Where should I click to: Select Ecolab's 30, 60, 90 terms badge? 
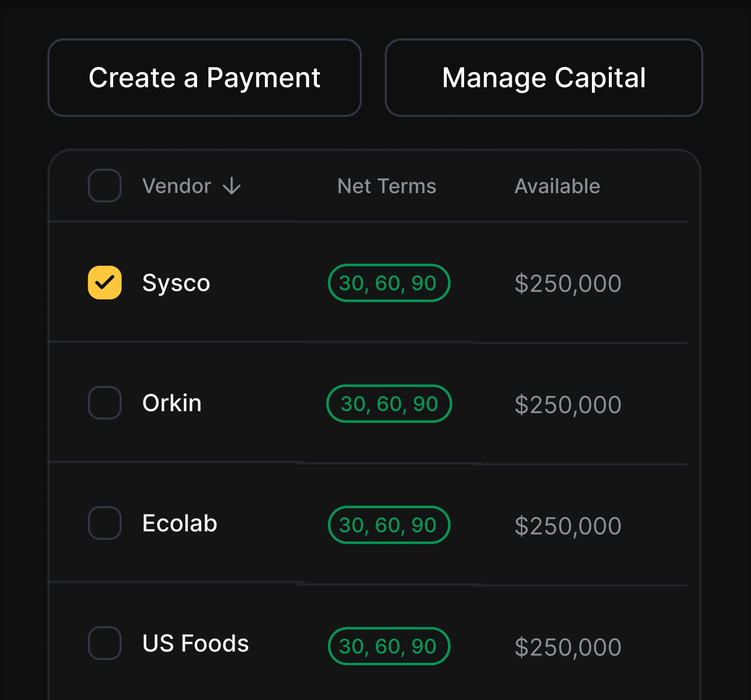tap(389, 525)
